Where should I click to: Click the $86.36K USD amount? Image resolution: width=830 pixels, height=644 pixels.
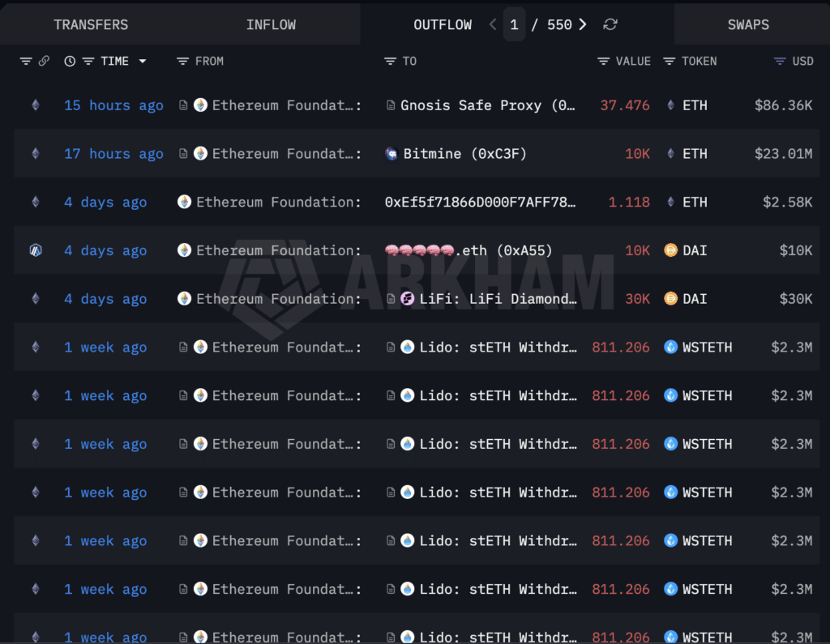point(783,105)
